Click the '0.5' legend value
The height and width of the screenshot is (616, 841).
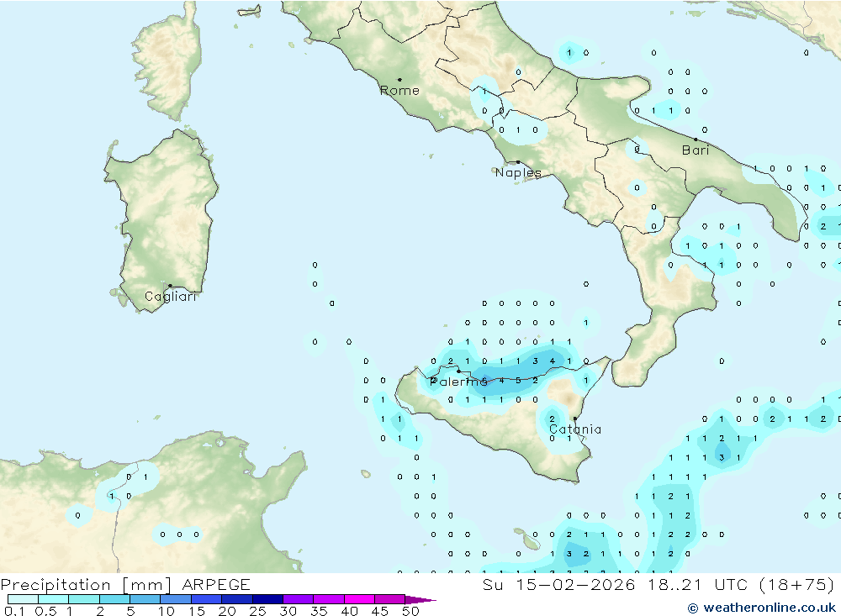[x=45, y=611]
